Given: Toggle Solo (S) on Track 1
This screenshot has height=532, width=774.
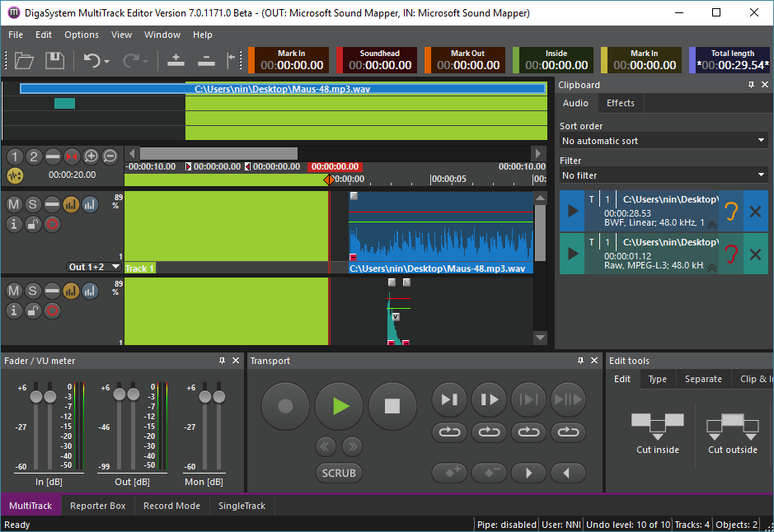Looking at the screenshot, I should [x=33, y=204].
